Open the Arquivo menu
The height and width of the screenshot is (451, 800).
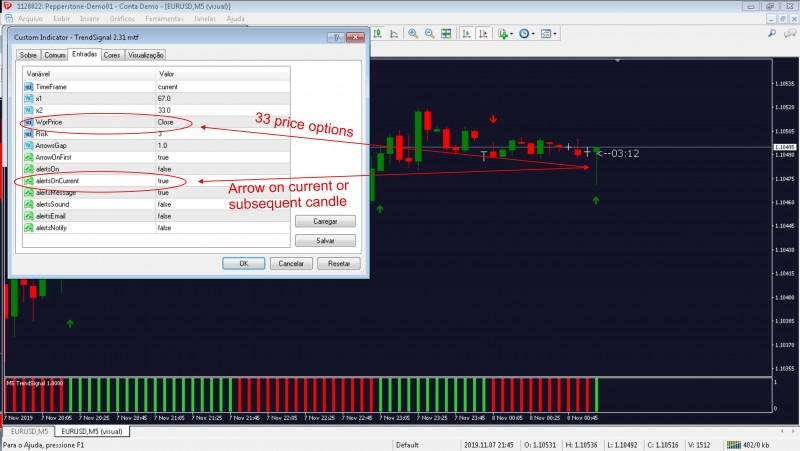click(30, 18)
